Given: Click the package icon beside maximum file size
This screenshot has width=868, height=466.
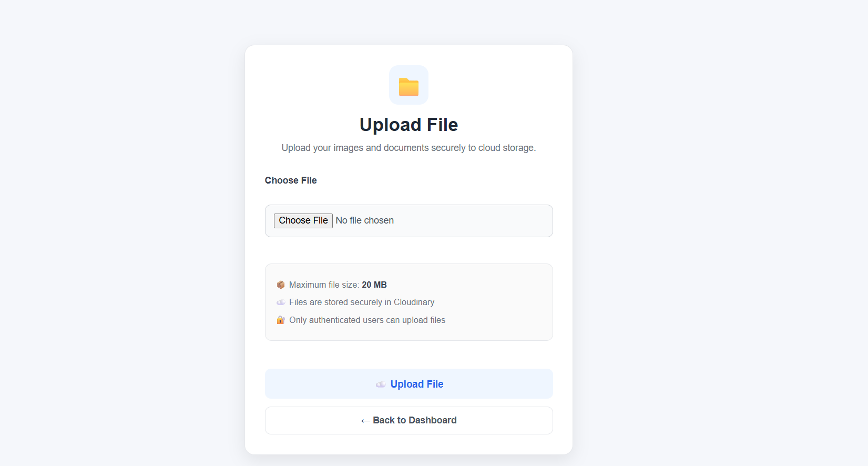Looking at the screenshot, I should 281,285.
